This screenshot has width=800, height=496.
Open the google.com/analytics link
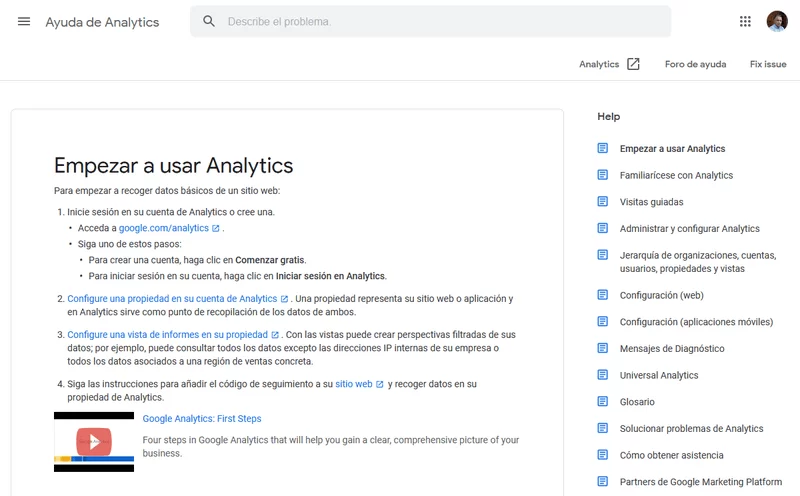164,228
